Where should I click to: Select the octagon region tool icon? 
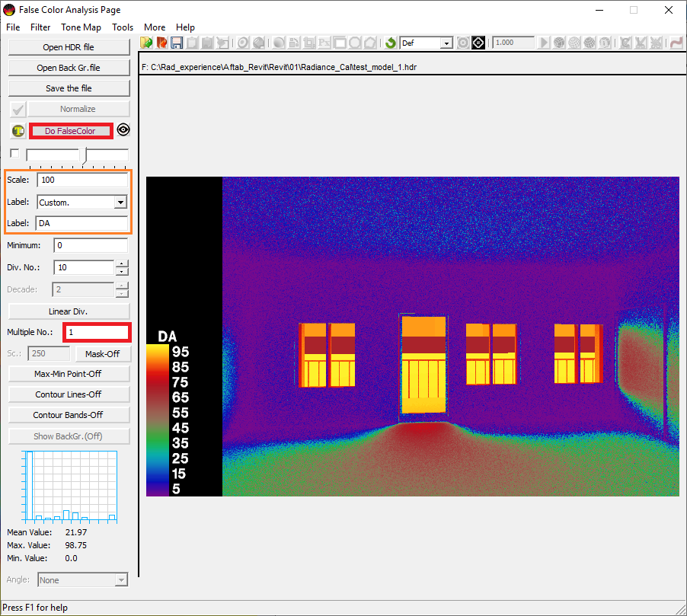click(355, 43)
